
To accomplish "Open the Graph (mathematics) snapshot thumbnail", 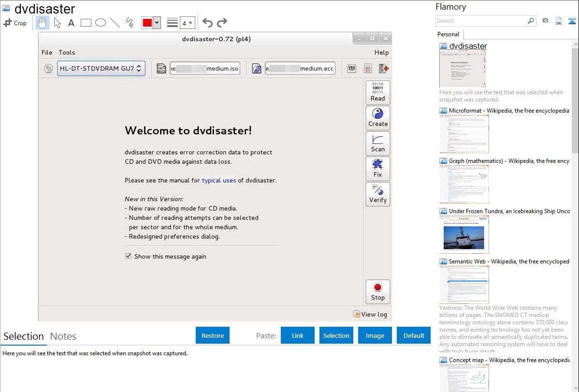I will [x=464, y=184].
